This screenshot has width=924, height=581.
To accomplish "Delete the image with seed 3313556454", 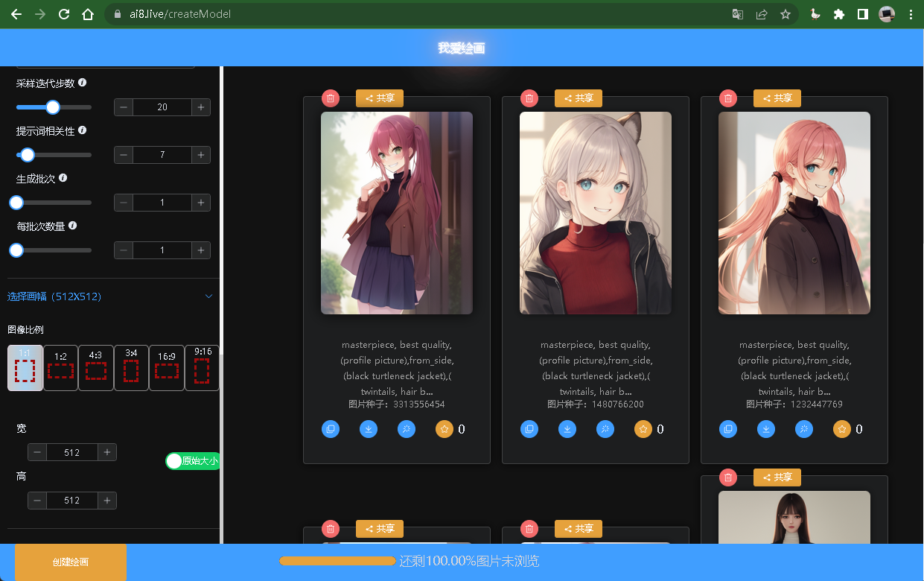I will [330, 98].
